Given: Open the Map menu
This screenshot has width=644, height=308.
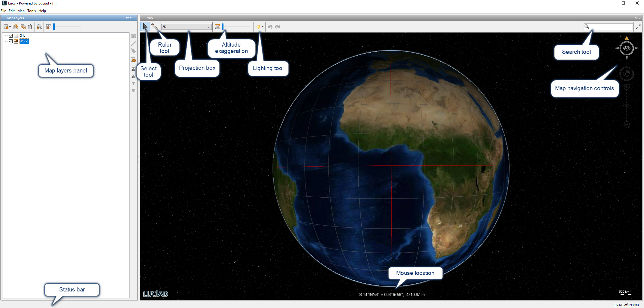Looking at the screenshot, I should [21, 11].
